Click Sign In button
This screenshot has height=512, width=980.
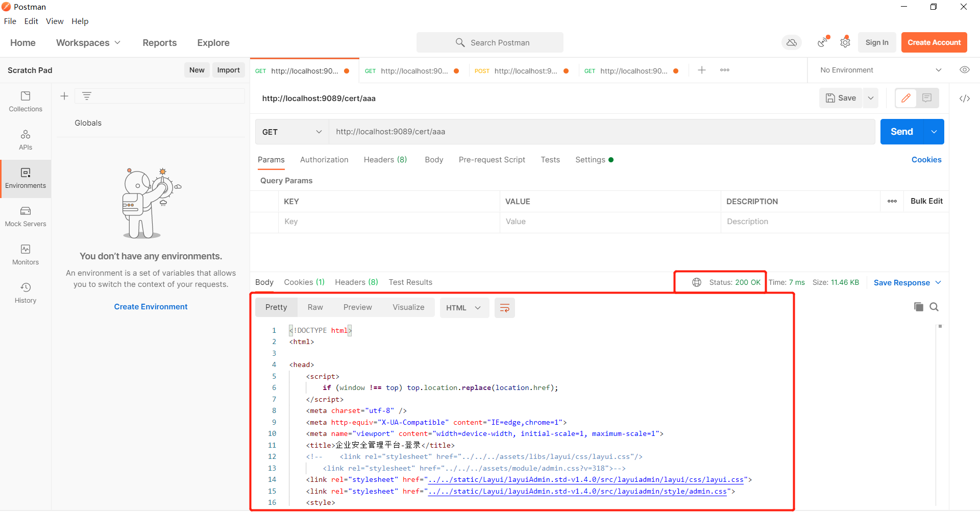click(877, 42)
